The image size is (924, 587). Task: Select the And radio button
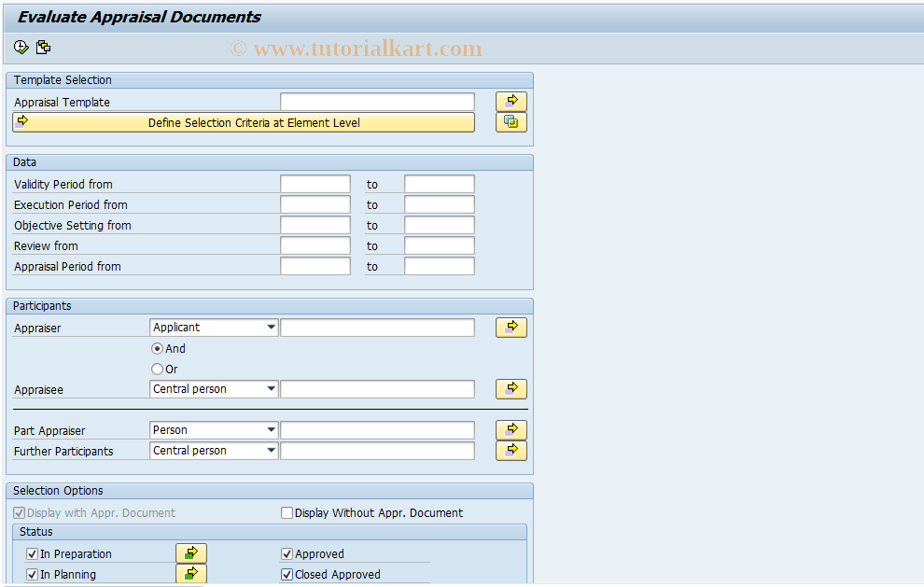(157, 348)
